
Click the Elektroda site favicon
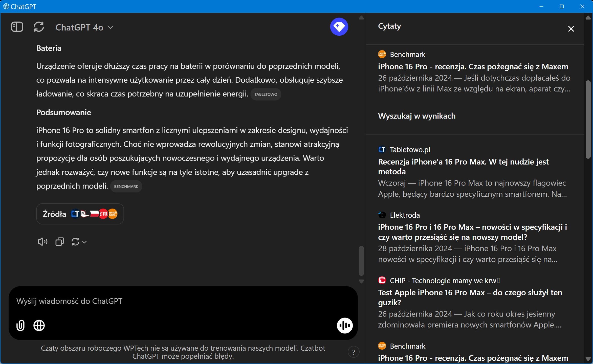[x=382, y=215]
